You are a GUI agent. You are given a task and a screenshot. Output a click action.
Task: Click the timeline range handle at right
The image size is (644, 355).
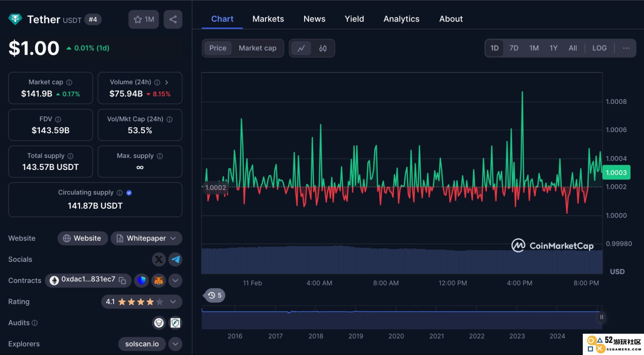(x=601, y=317)
